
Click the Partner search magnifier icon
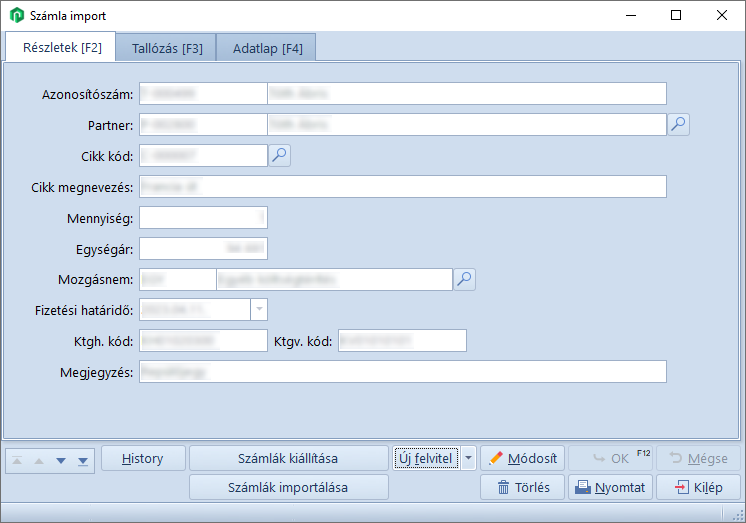679,125
